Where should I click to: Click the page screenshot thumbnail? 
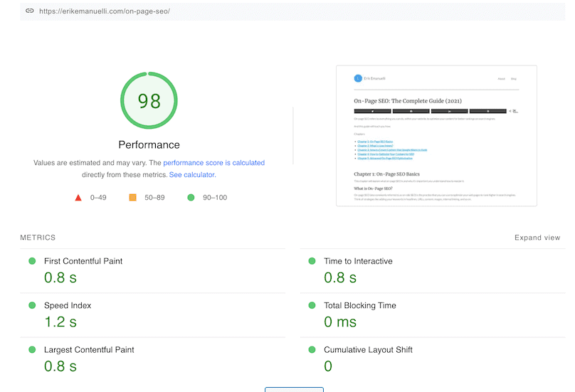436,136
